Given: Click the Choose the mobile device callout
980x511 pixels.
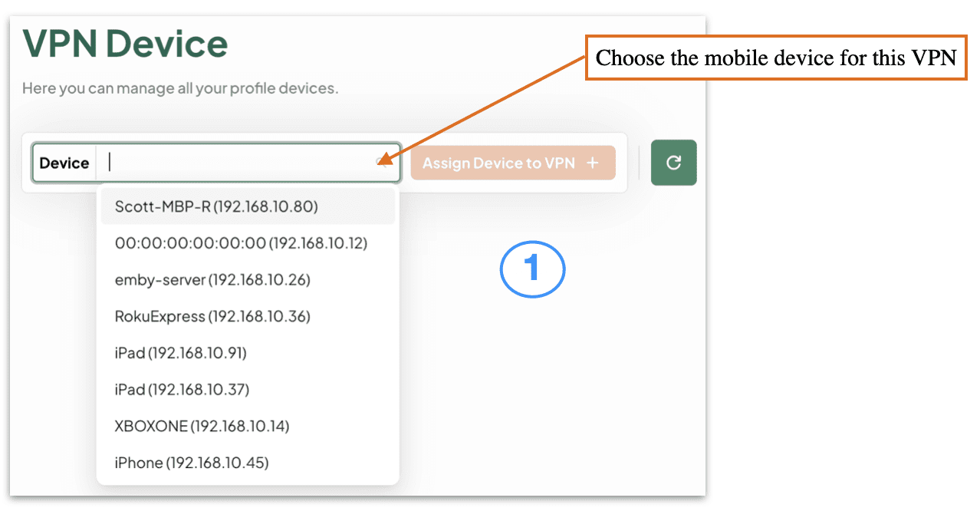Looking at the screenshot, I should [x=777, y=58].
